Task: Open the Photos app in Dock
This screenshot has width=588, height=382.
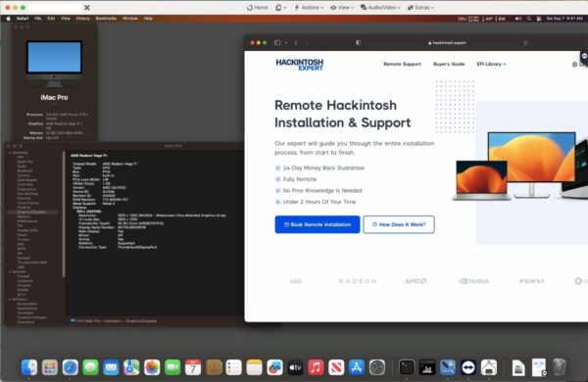Action: tap(152, 367)
